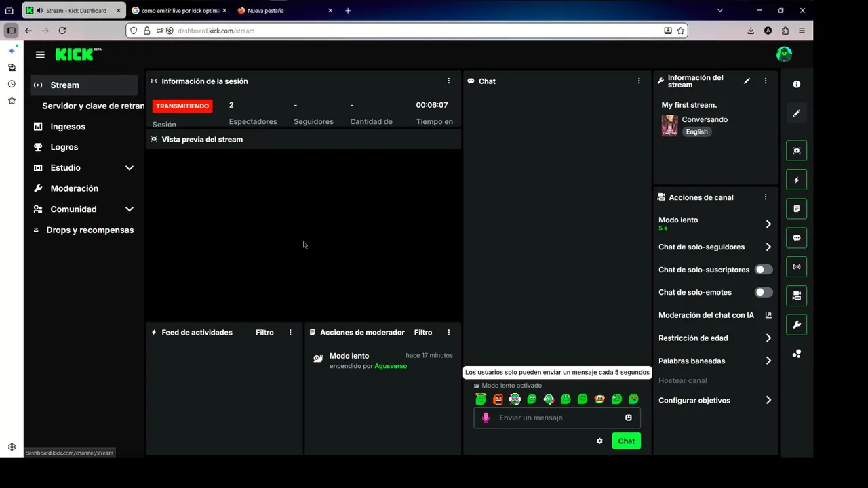The height and width of the screenshot is (488, 868).
Task: Open chat settings gear icon
Action: pyautogui.click(x=599, y=441)
